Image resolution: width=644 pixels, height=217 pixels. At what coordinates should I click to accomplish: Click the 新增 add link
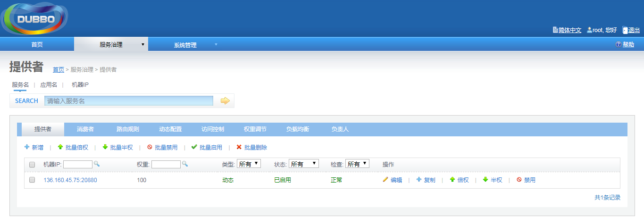[38, 147]
